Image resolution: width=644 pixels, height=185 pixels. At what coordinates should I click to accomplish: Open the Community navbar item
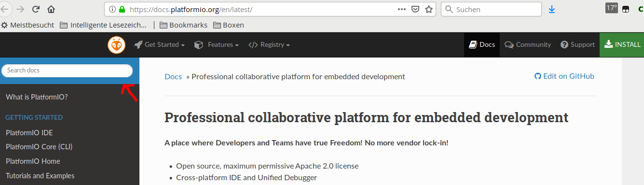(528, 45)
